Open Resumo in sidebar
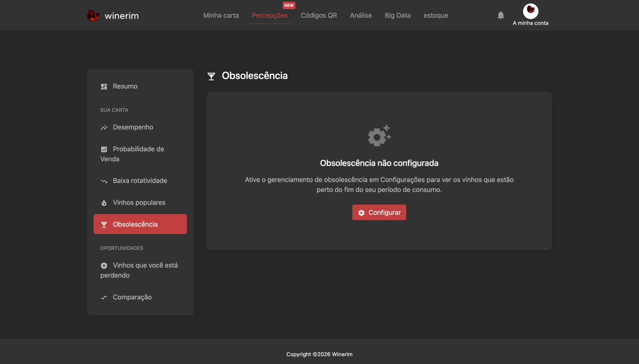The height and width of the screenshot is (364, 639). click(140, 86)
